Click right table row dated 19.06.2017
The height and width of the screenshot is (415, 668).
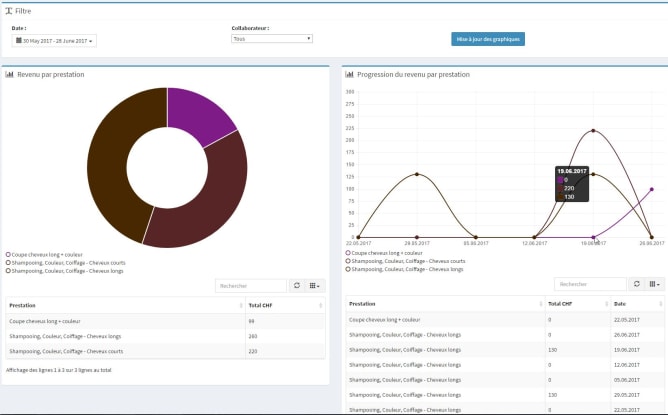pyautogui.click(x=505, y=350)
